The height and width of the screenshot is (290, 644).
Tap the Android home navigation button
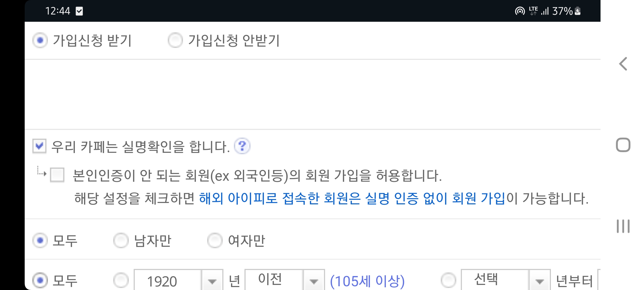click(x=623, y=145)
